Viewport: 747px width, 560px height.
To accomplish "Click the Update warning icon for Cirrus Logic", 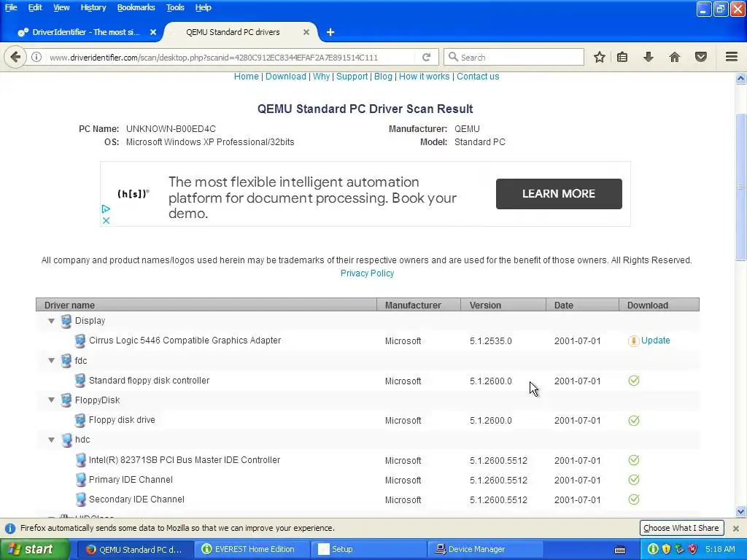I will click(633, 341).
